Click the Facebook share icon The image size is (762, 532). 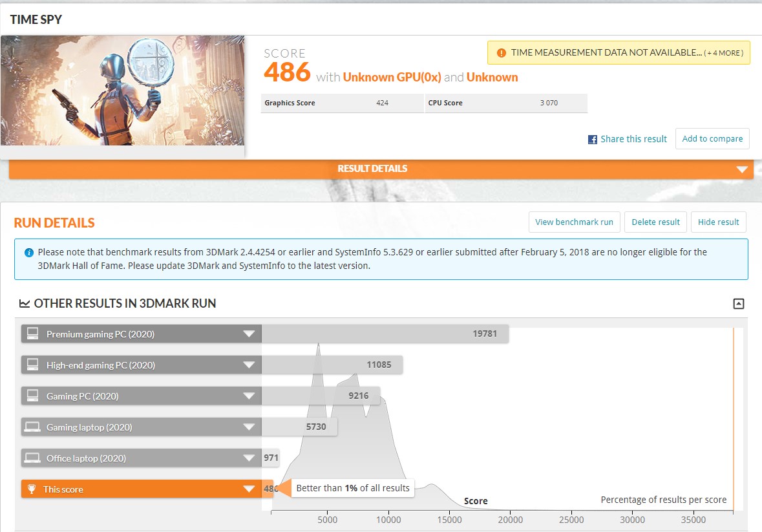click(x=593, y=140)
